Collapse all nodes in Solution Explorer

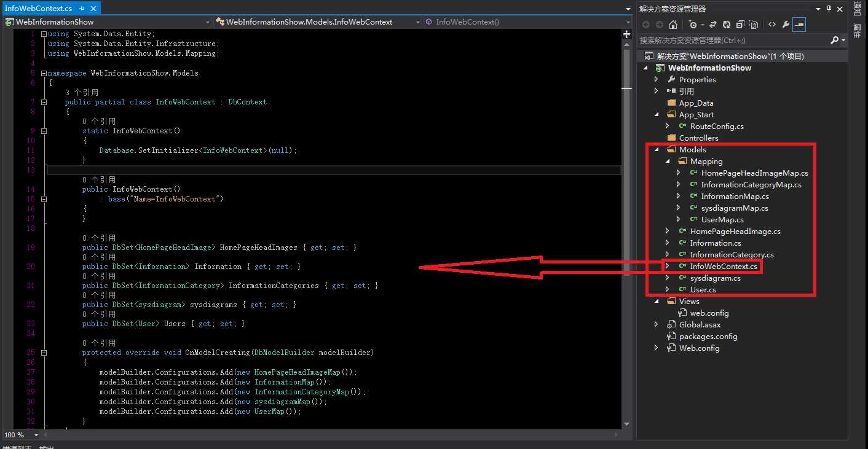(x=740, y=25)
